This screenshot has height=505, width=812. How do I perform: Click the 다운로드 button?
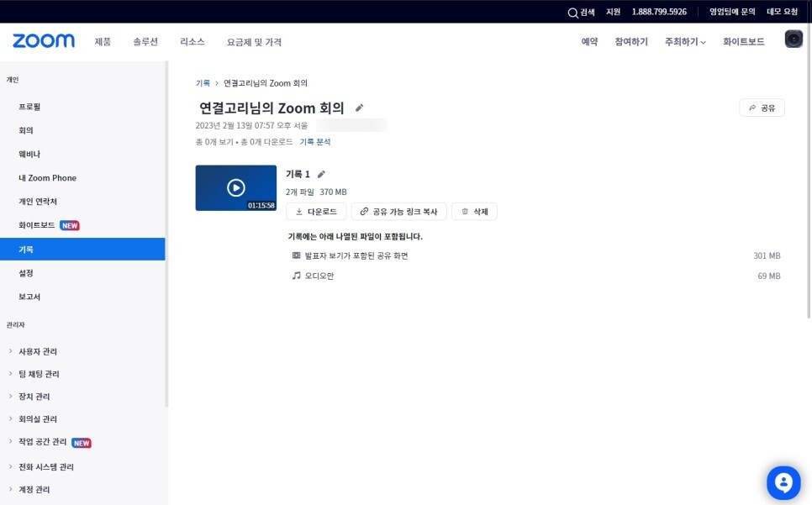coord(316,212)
